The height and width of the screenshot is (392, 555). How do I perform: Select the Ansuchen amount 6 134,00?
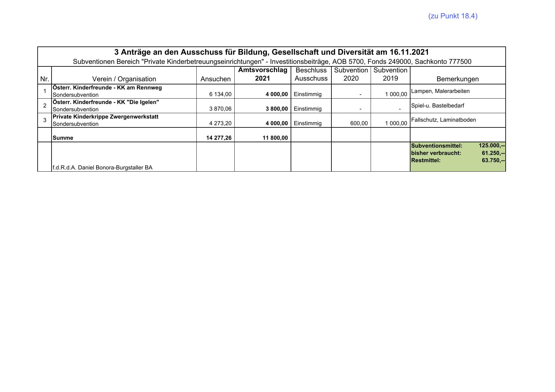click(x=220, y=94)
